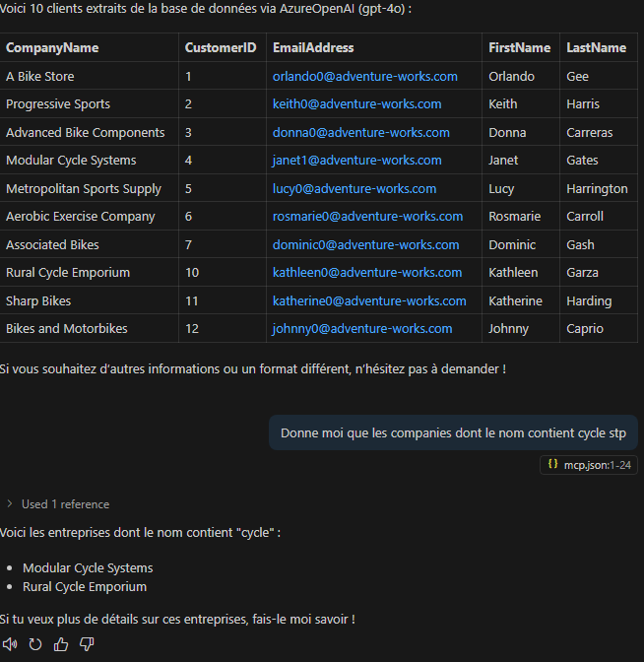Click the read aloud speaker icon
The height and width of the screenshot is (662, 644).
pyautogui.click(x=10, y=644)
